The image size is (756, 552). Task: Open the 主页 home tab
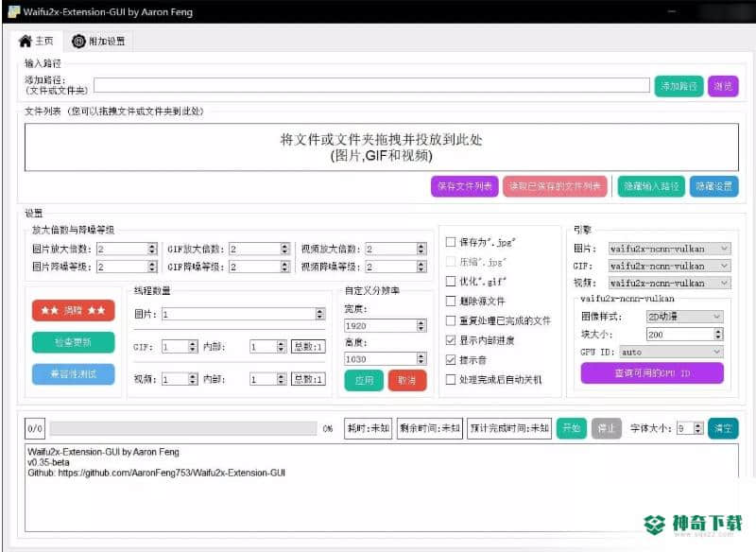[36, 41]
